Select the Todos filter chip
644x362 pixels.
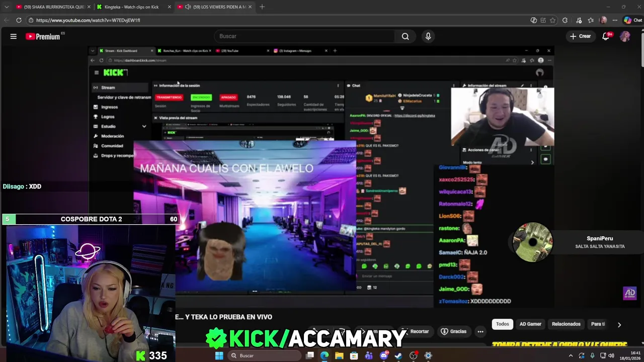pos(503,324)
